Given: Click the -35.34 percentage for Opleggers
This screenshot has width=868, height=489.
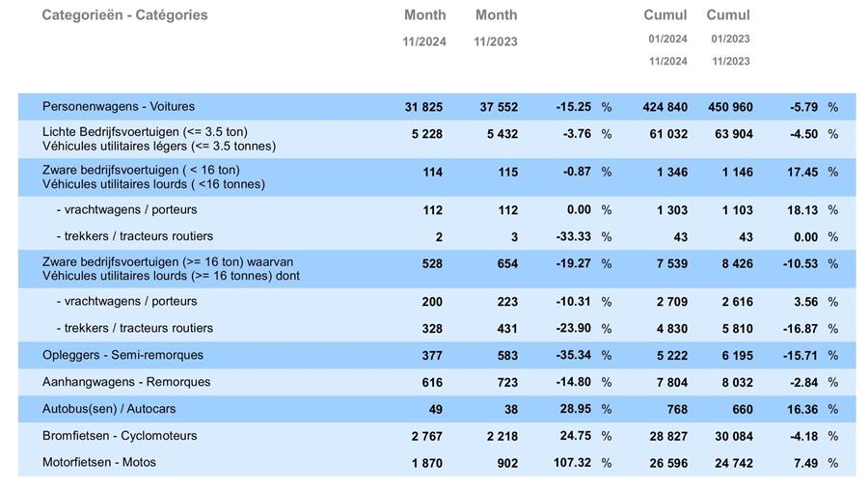Looking at the screenshot, I should 572,356.
